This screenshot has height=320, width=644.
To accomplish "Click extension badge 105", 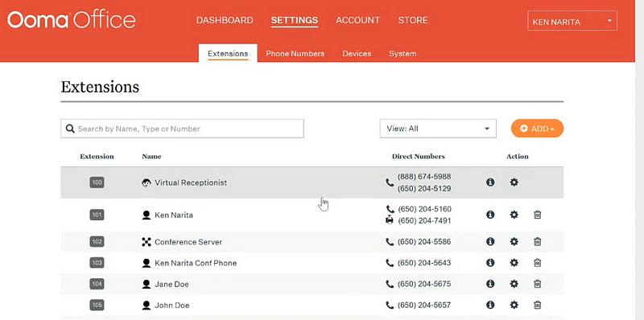I will point(97,305).
